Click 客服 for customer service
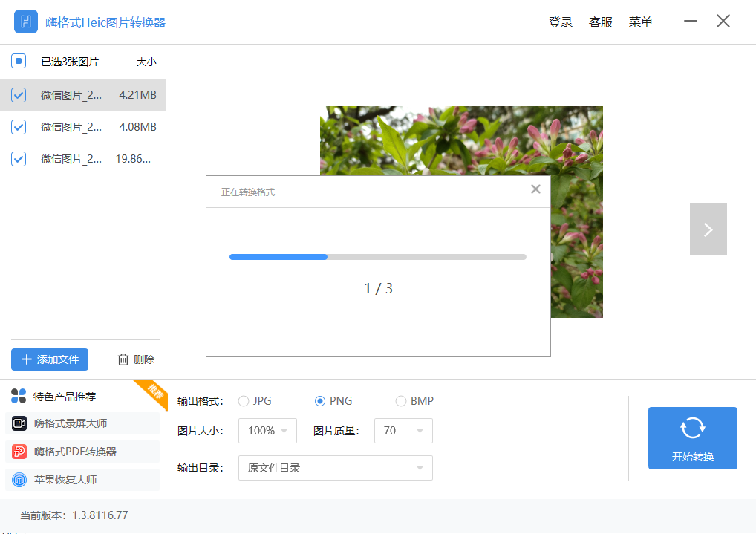The width and height of the screenshot is (756, 534). 600,22
